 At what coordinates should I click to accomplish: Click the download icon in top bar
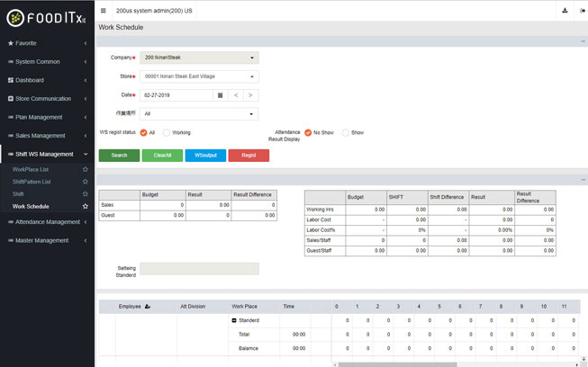[x=565, y=11]
